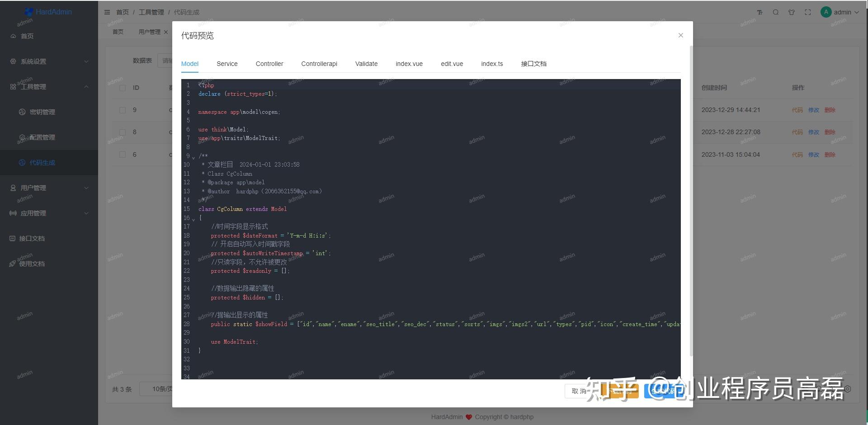Screen dimensions: 868x425
Task: Open the admin account dropdown
Action: point(841,12)
